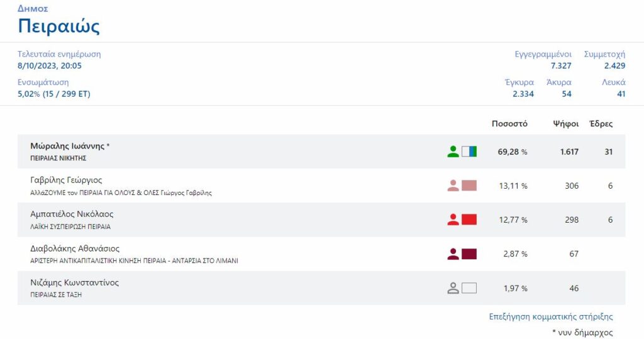Image resolution: width=644 pixels, height=339 pixels.
Task: Click pink person icon for Γαβρίλης Γεώργιος
Action: click(453, 186)
